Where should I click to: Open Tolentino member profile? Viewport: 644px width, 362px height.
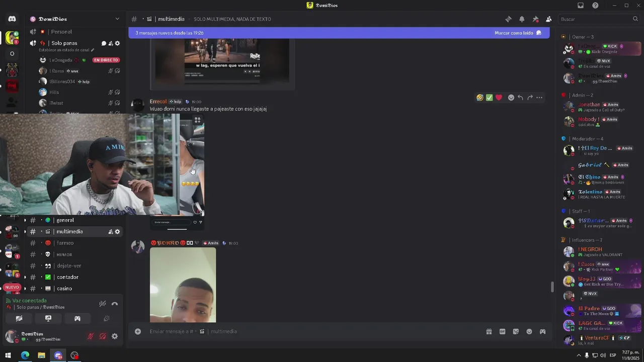[x=601, y=194]
